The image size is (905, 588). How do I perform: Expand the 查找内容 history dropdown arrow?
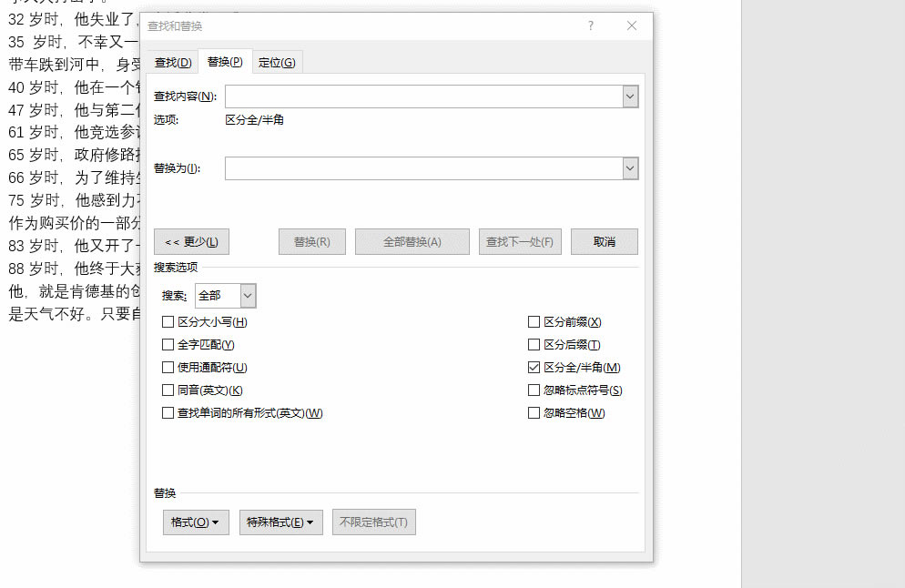[630, 96]
